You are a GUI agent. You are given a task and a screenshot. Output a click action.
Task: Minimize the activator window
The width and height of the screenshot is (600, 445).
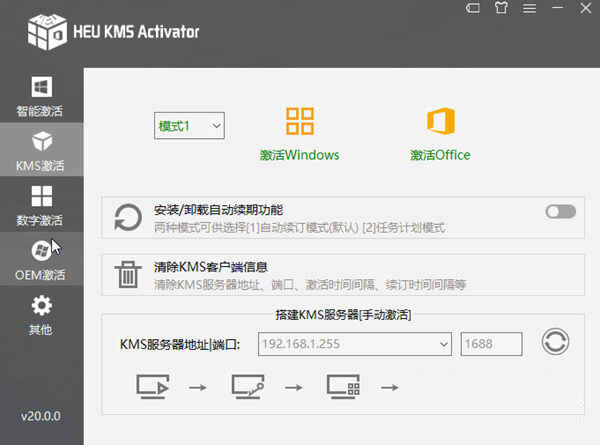(x=558, y=8)
